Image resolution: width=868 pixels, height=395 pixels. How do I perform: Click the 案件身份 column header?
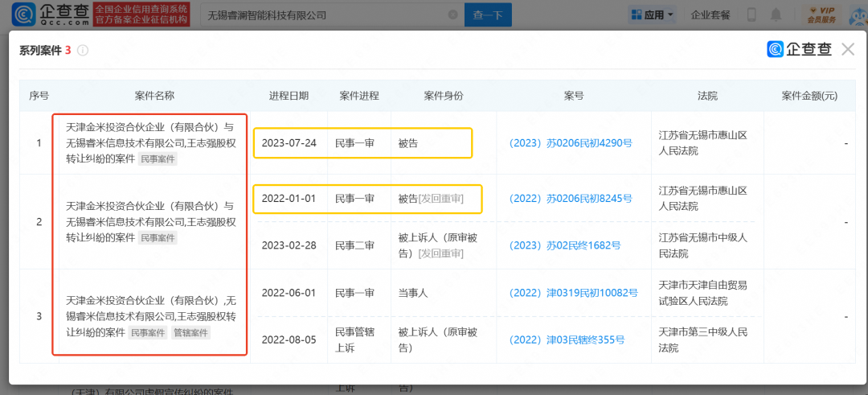pyautogui.click(x=444, y=96)
